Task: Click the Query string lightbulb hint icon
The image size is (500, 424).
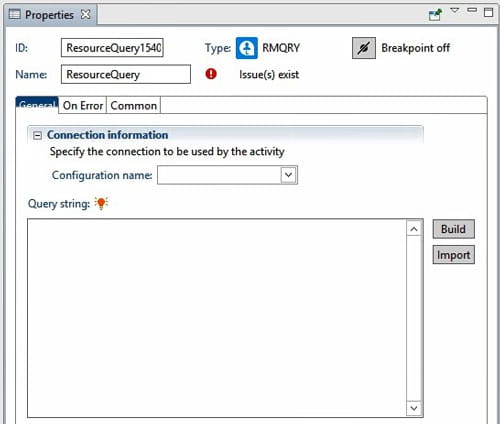Action: pyautogui.click(x=101, y=203)
